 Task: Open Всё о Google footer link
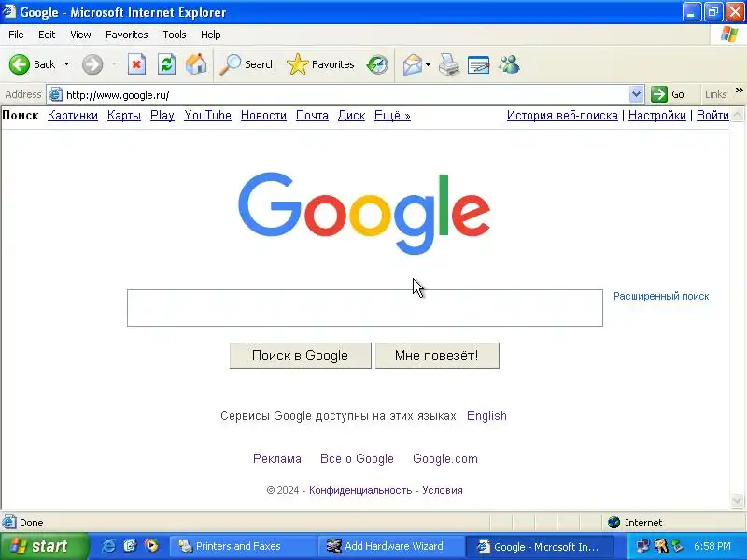click(x=357, y=458)
